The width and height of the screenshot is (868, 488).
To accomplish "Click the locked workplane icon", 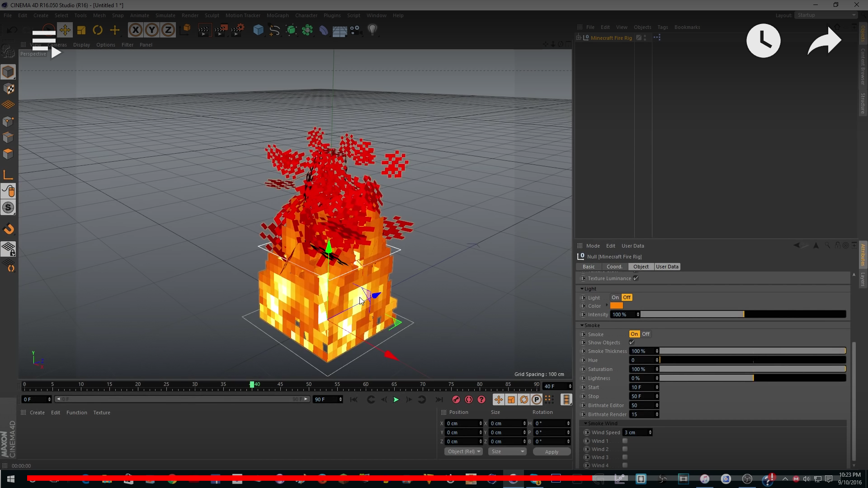I will point(8,249).
